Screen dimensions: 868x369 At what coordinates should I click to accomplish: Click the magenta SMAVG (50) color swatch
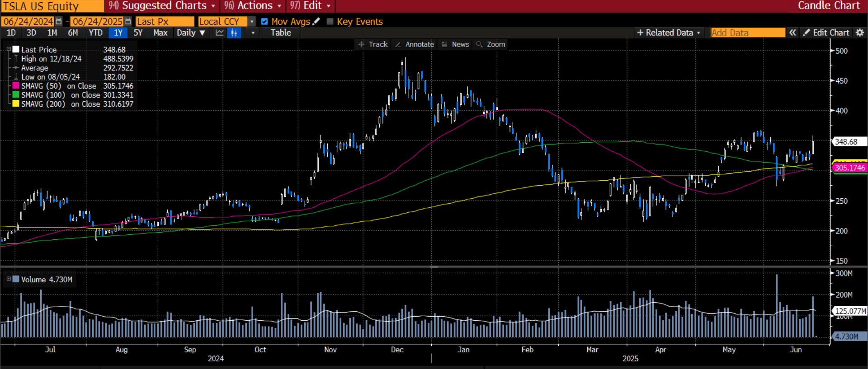pos(16,86)
